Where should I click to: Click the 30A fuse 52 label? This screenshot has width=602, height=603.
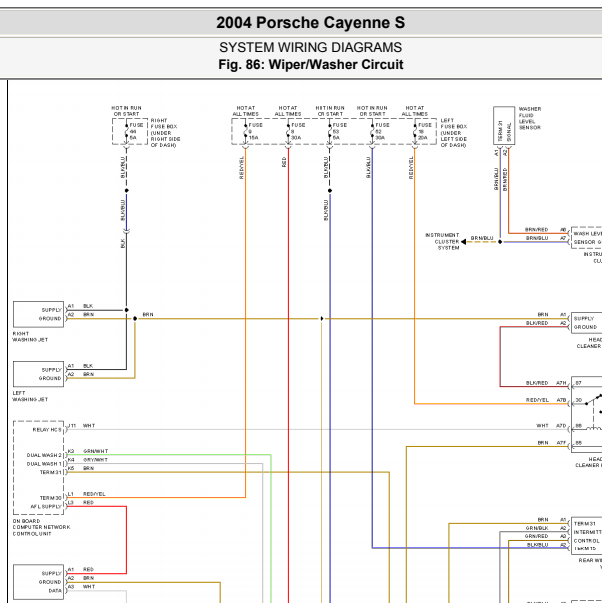coord(382,131)
